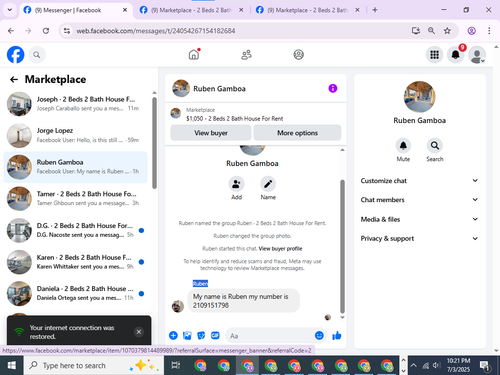This screenshot has height=375, width=500.
Task: Open Joseph 2 Beds 2 Bath chat
Action: pos(75,104)
